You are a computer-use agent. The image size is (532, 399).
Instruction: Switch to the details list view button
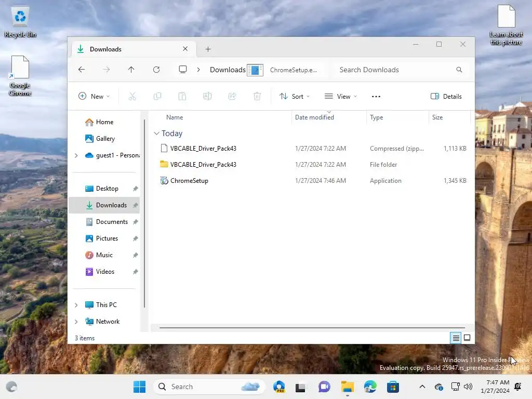pyautogui.click(x=456, y=338)
